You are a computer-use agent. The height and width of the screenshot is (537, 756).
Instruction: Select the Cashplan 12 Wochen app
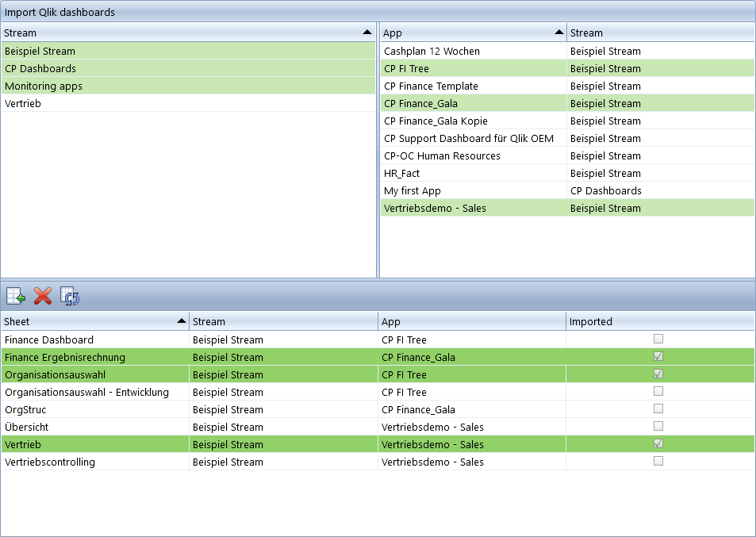point(567,51)
